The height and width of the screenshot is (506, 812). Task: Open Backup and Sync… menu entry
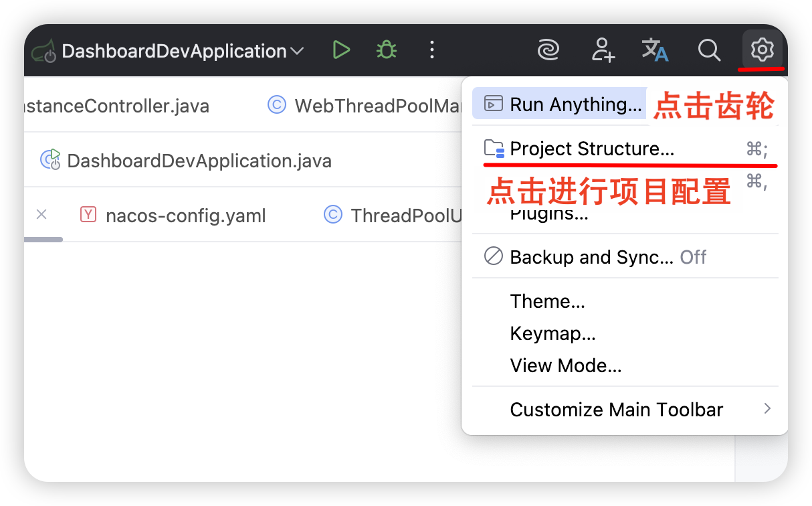pyautogui.click(x=625, y=257)
